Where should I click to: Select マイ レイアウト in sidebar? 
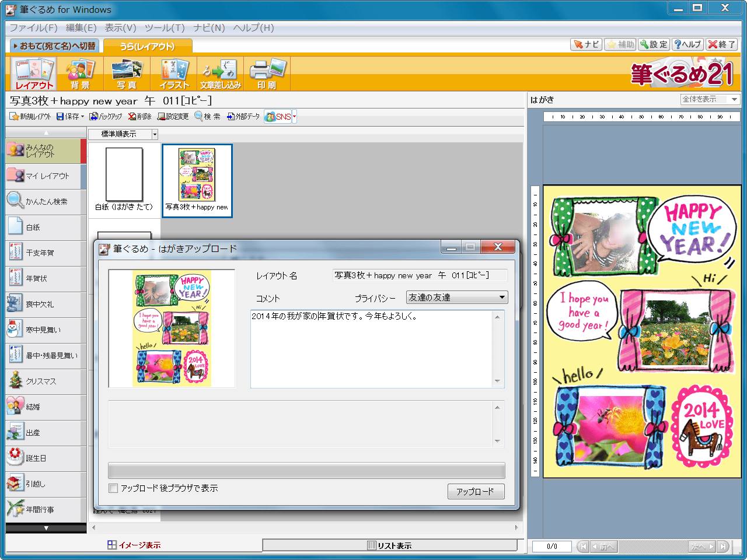coord(46,176)
